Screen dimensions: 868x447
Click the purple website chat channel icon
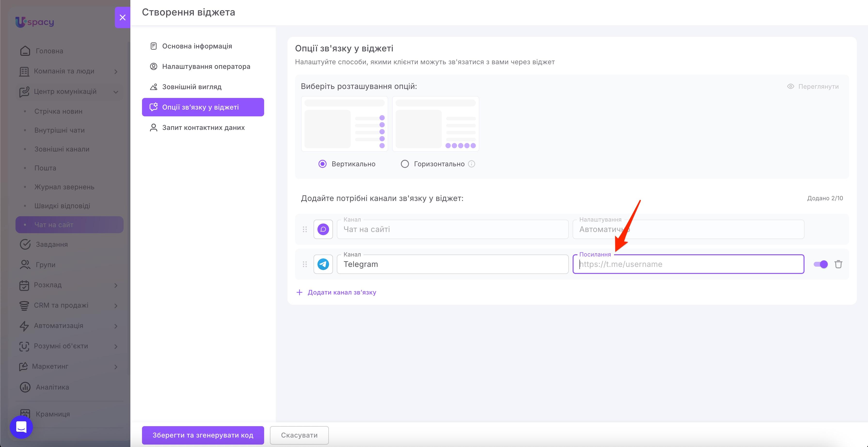(323, 229)
